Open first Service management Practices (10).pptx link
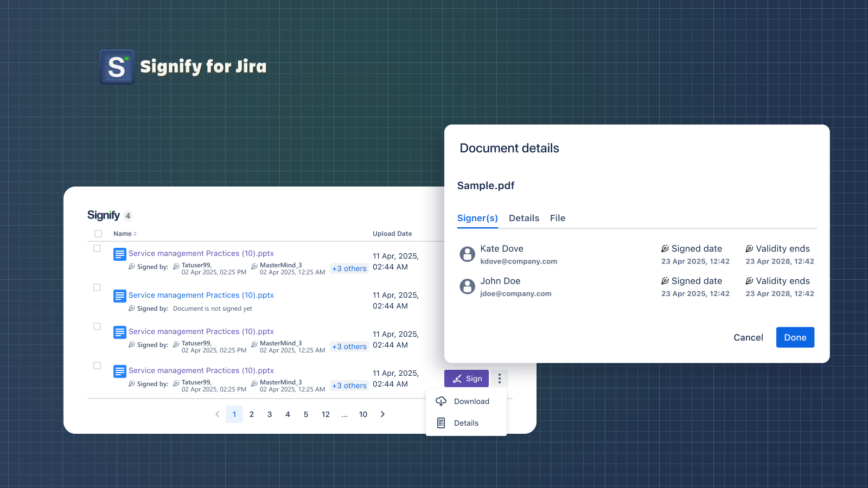The image size is (868, 488). [201, 253]
